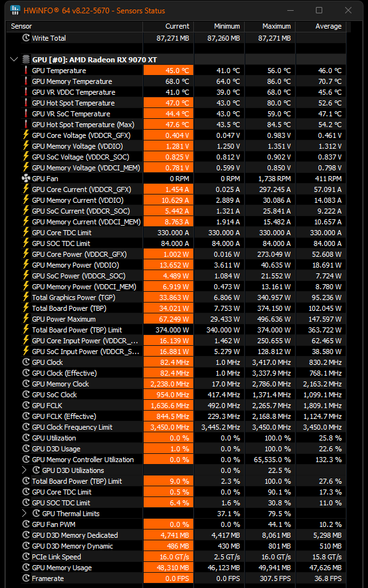Expand the GPU D3D Utilizations subgroup

tap(24, 470)
